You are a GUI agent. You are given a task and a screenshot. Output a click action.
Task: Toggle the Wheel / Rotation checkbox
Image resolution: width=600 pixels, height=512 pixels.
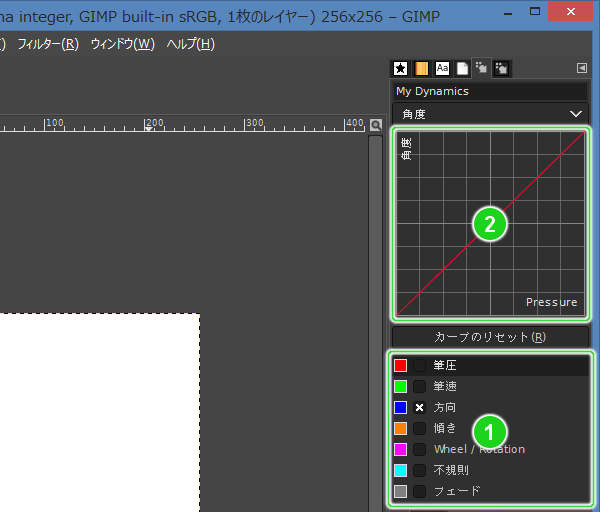(x=420, y=449)
